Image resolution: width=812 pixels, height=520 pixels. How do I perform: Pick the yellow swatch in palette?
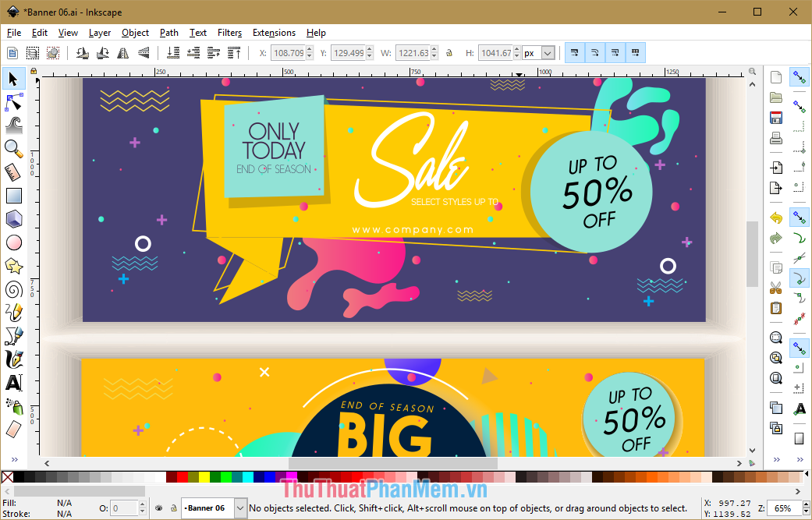204,476
